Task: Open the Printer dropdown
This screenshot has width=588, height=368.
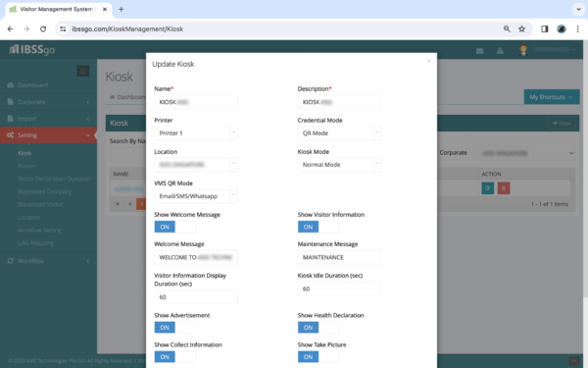Action: point(196,132)
